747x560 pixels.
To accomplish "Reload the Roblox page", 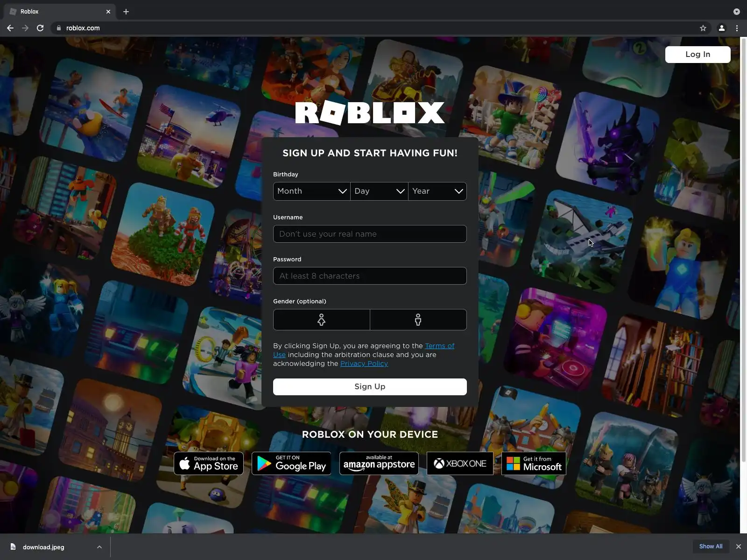I will (40, 28).
